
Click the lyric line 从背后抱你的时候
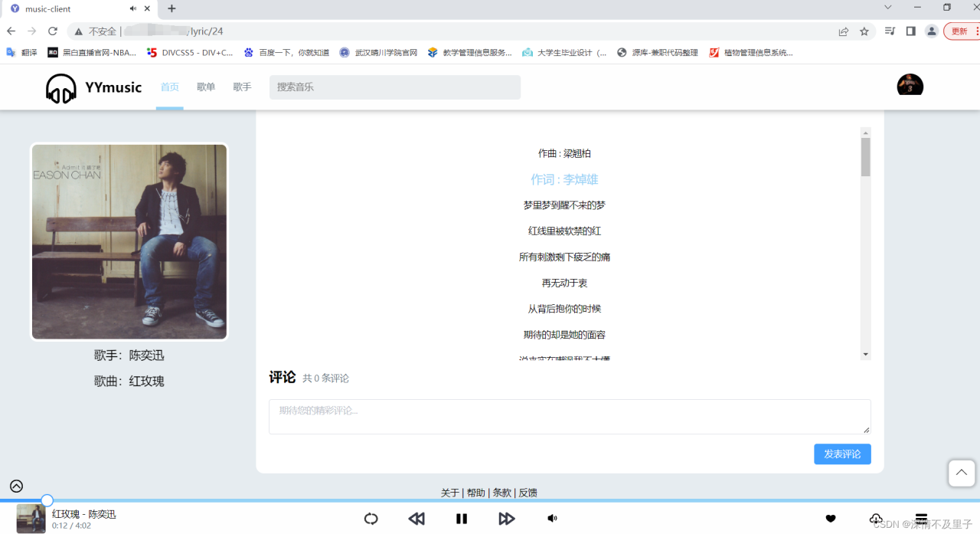click(x=565, y=309)
